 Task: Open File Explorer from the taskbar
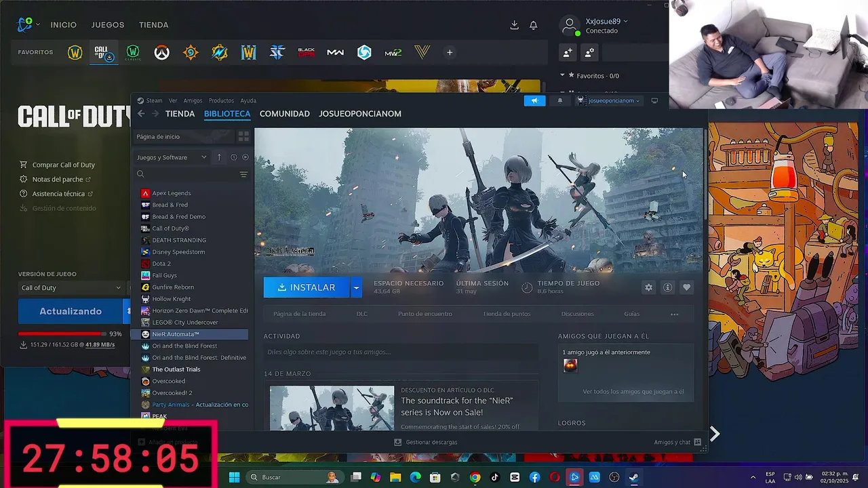(395, 477)
